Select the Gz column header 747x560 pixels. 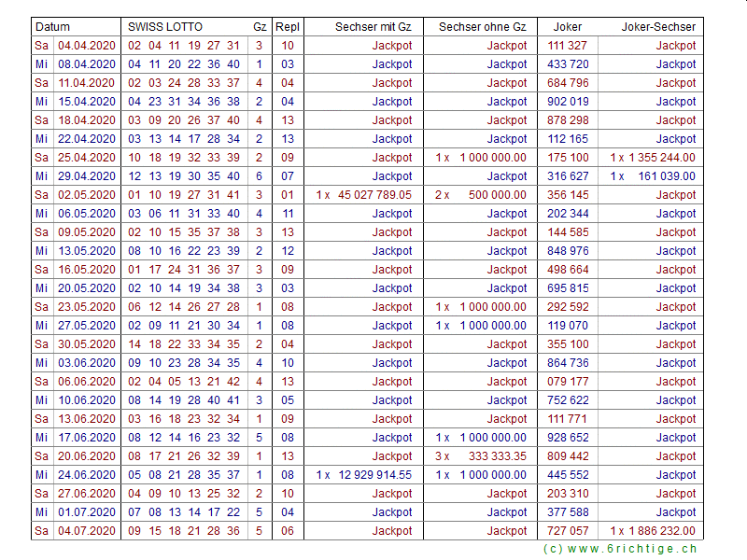[259, 27]
